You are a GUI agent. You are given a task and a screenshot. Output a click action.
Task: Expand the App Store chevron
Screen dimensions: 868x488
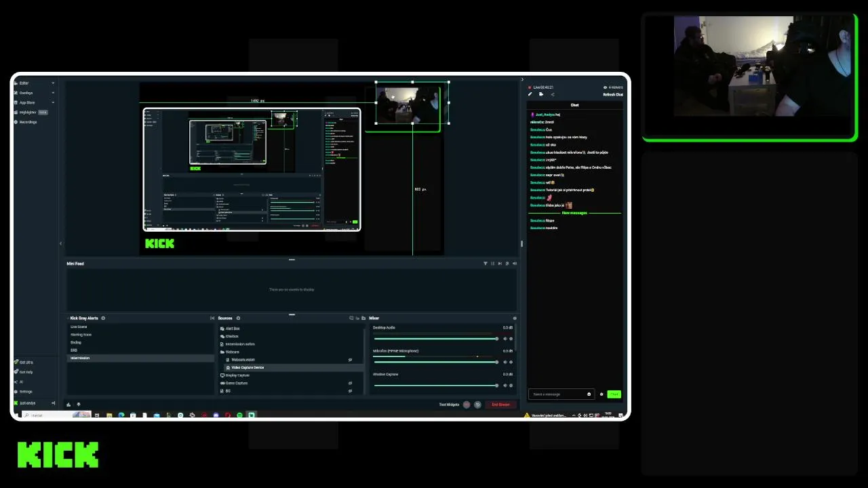pyautogui.click(x=53, y=102)
